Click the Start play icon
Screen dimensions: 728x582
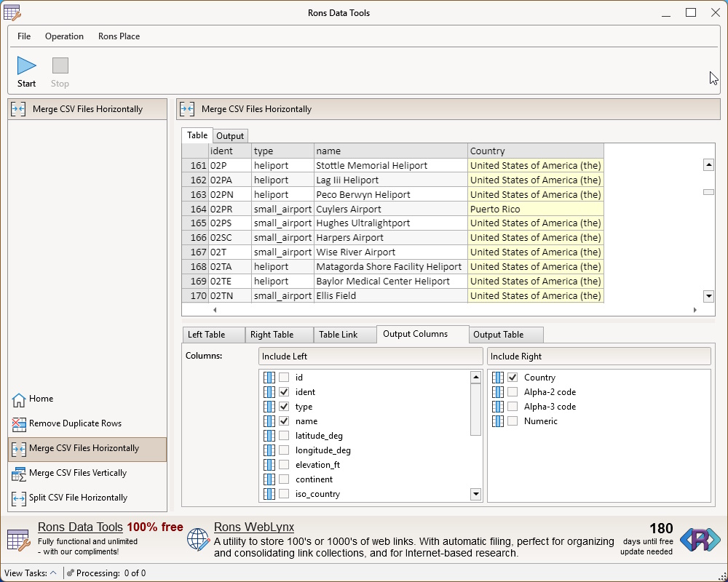click(26, 65)
